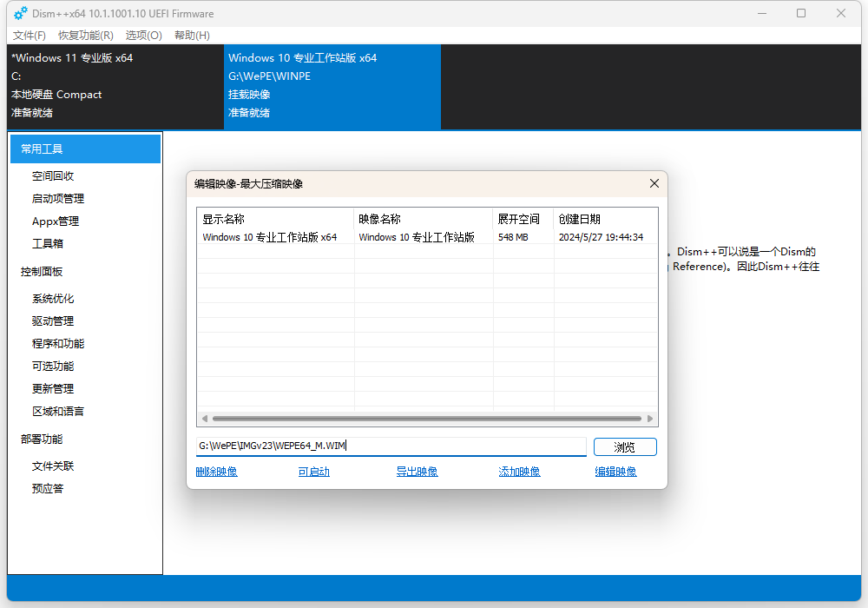Click the 浏览 button
Screen dimensions: 868x608
[625, 446]
